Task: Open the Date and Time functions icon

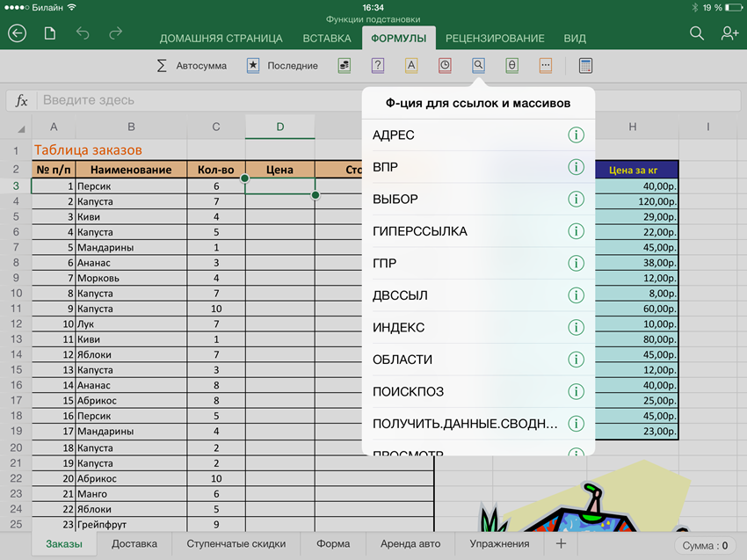Action: pyautogui.click(x=445, y=66)
